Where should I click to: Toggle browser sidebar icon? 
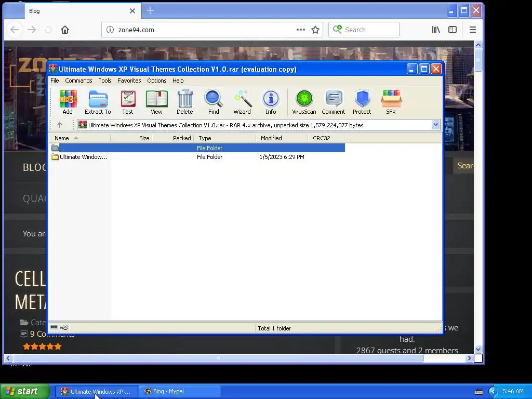tap(453, 30)
